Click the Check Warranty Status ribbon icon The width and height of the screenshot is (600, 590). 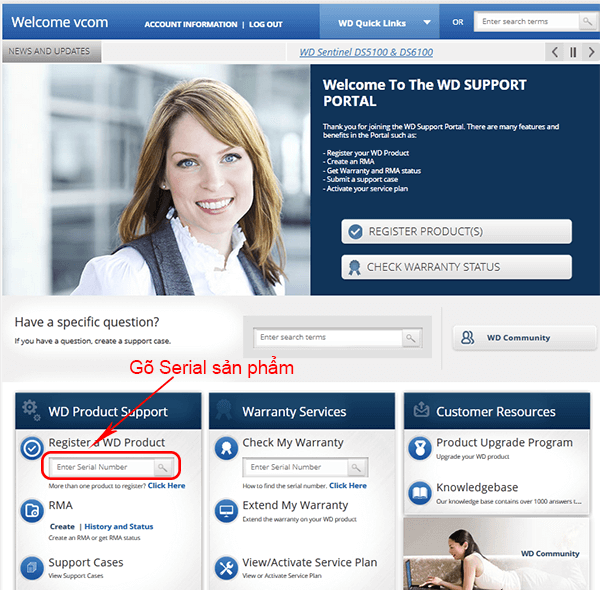(x=354, y=267)
